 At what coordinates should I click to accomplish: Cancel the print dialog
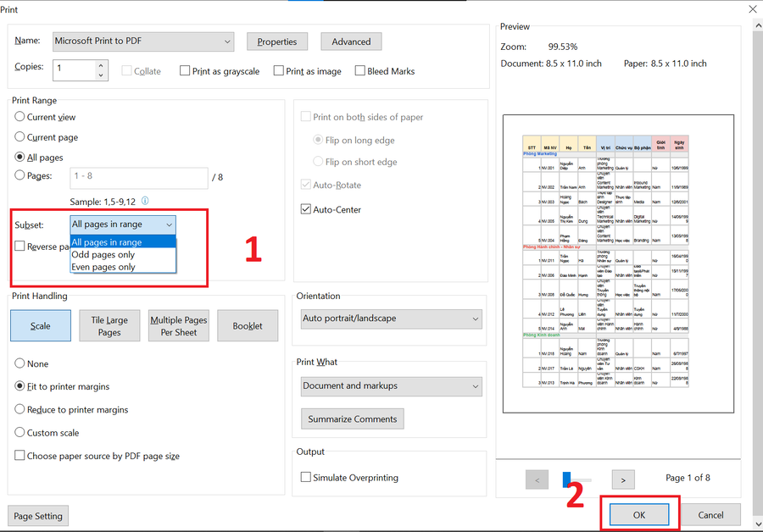pyautogui.click(x=710, y=515)
